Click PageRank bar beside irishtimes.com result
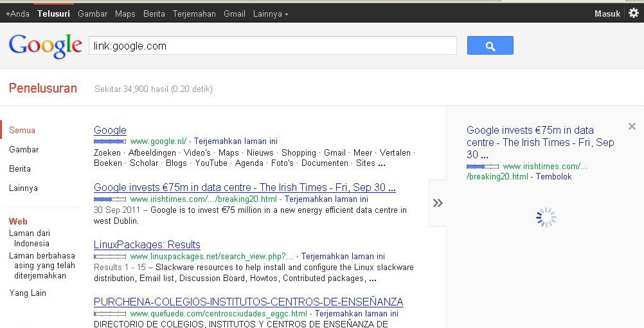 110,199
